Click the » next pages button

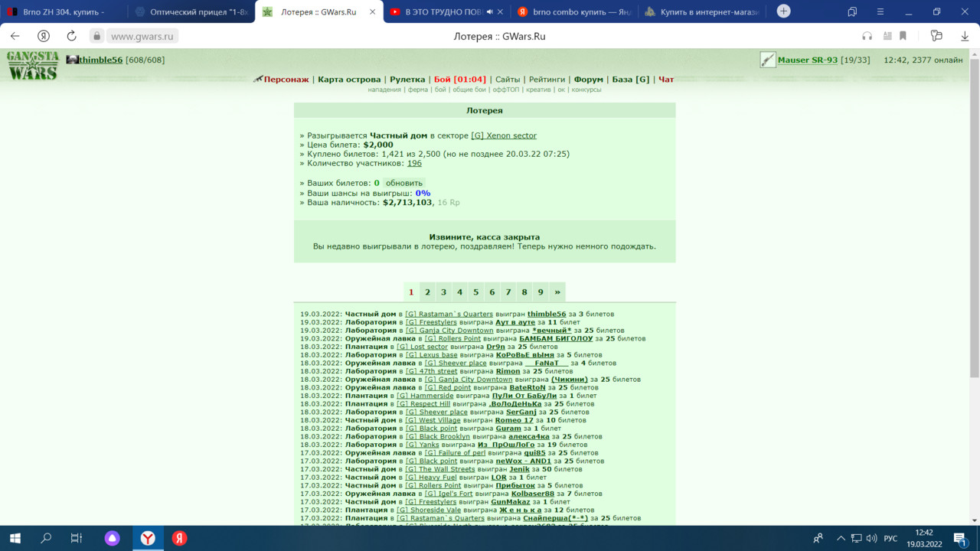[x=557, y=292]
